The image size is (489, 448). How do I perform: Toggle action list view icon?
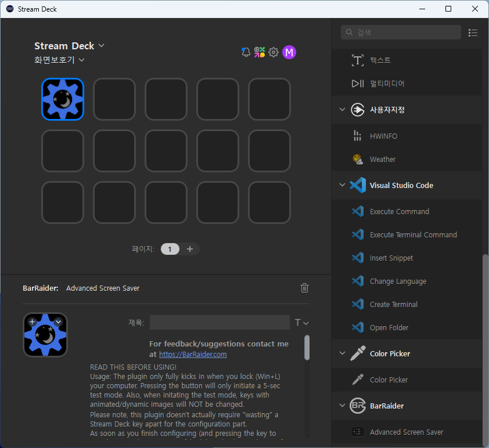pos(473,32)
